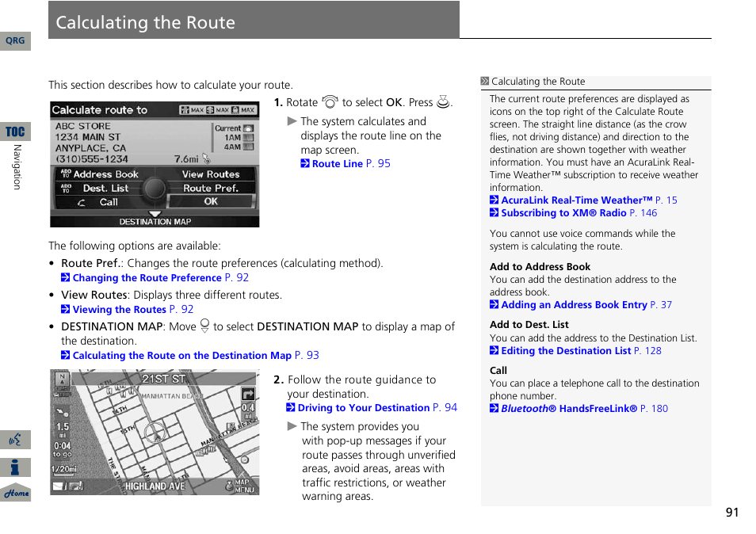Click the move-down selector icon near DESTINATION MAP
756x534 pixels.
pyautogui.click(x=204, y=326)
